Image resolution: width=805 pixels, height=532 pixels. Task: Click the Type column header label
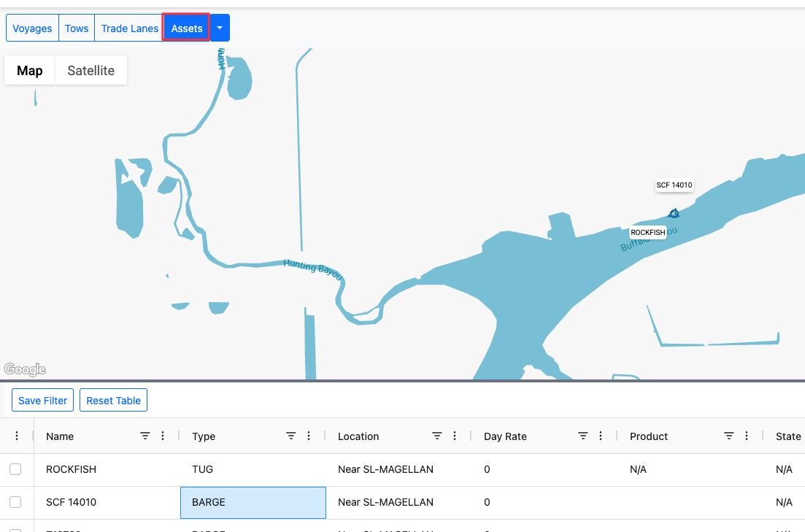point(204,436)
